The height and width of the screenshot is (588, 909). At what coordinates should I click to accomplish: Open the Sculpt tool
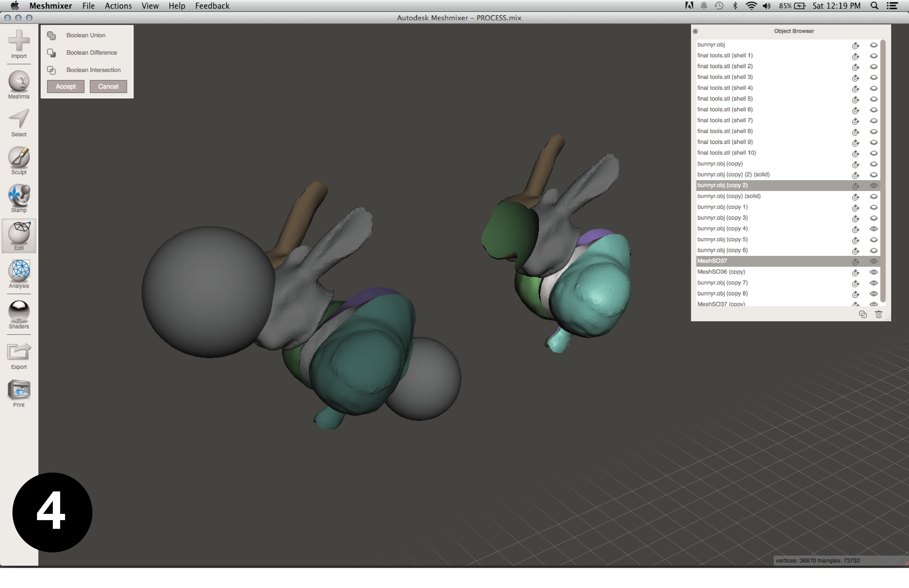(19, 160)
